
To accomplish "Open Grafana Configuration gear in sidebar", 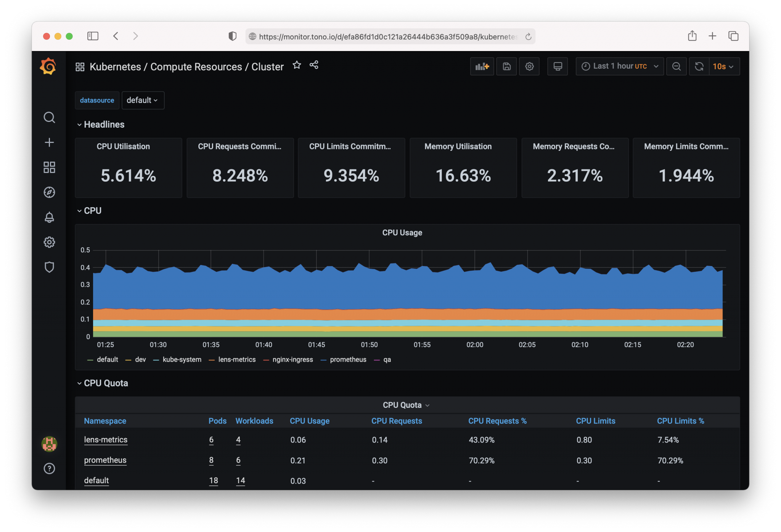I will click(x=49, y=242).
